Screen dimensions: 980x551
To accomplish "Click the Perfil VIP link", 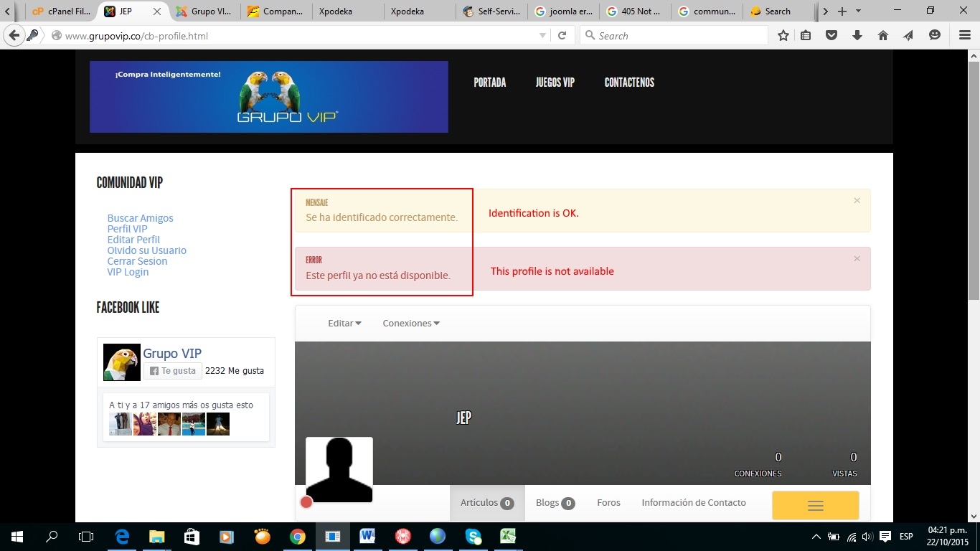I will point(127,229).
